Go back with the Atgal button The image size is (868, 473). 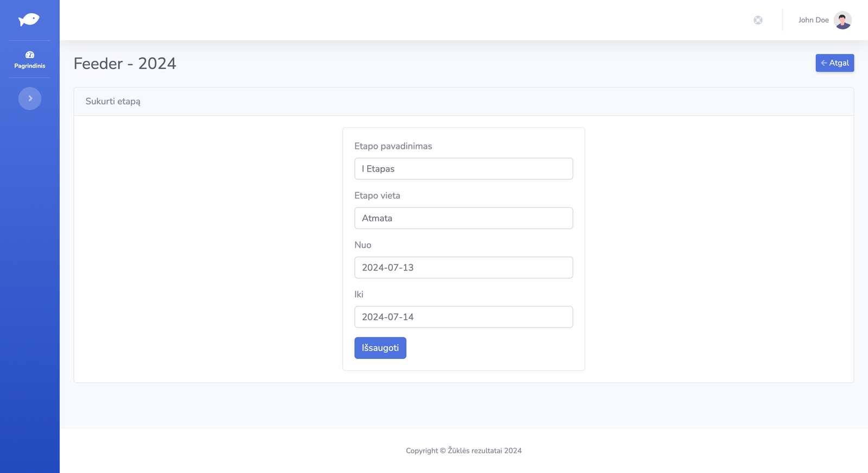click(x=834, y=63)
